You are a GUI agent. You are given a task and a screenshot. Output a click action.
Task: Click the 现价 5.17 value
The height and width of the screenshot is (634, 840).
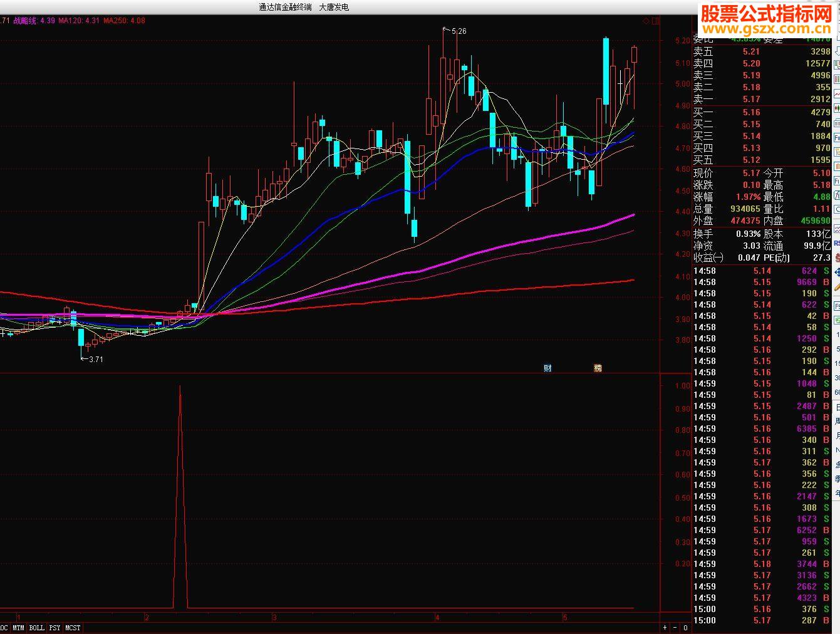[751, 173]
